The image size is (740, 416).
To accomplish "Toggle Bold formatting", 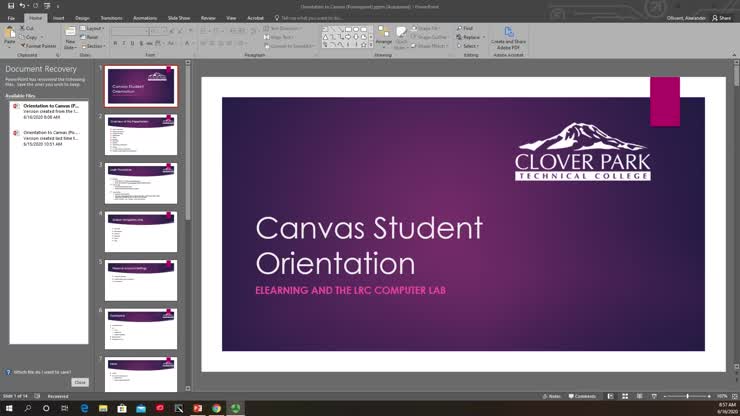I will (x=115, y=43).
